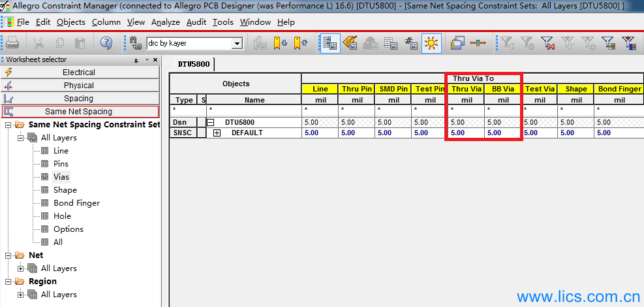This screenshot has height=307, width=644.
Task: Close the Worksheet selector panel
Action: 155,60
